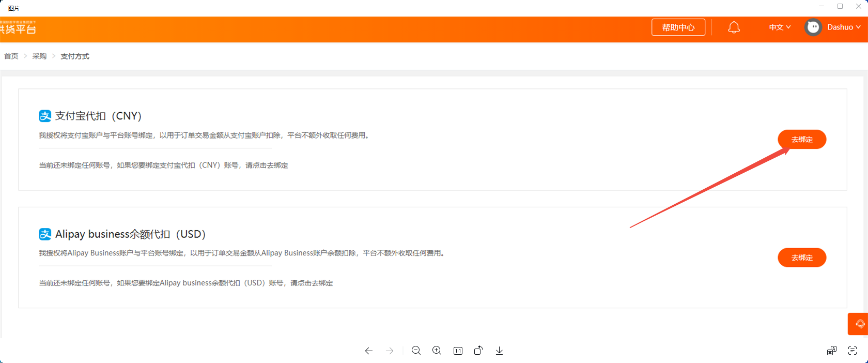
Task: Open the orange customer service headset widget
Action: pos(859,324)
